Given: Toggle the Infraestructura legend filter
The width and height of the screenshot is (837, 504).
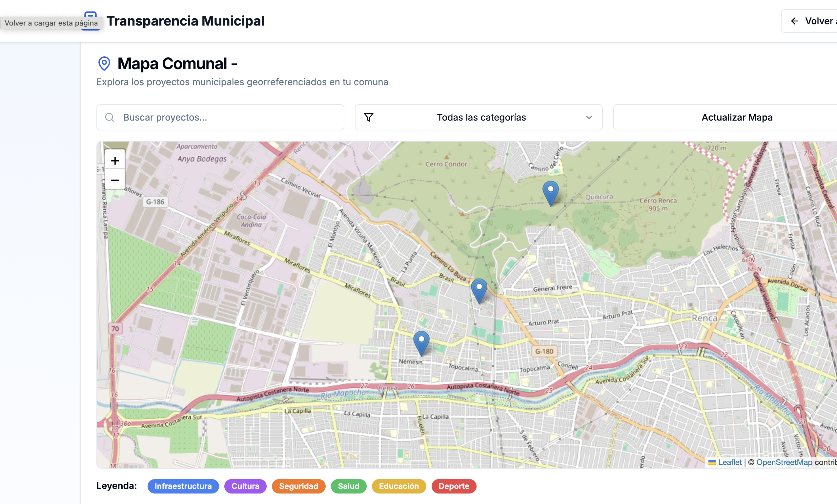Looking at the screenshot, I should click(x=183, y=486).
